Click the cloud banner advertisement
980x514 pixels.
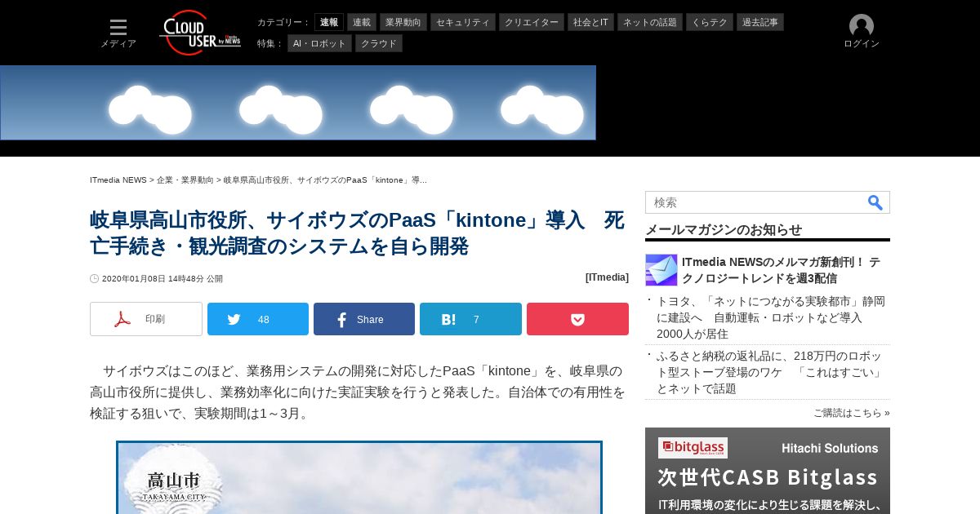(x=298, y=103)
